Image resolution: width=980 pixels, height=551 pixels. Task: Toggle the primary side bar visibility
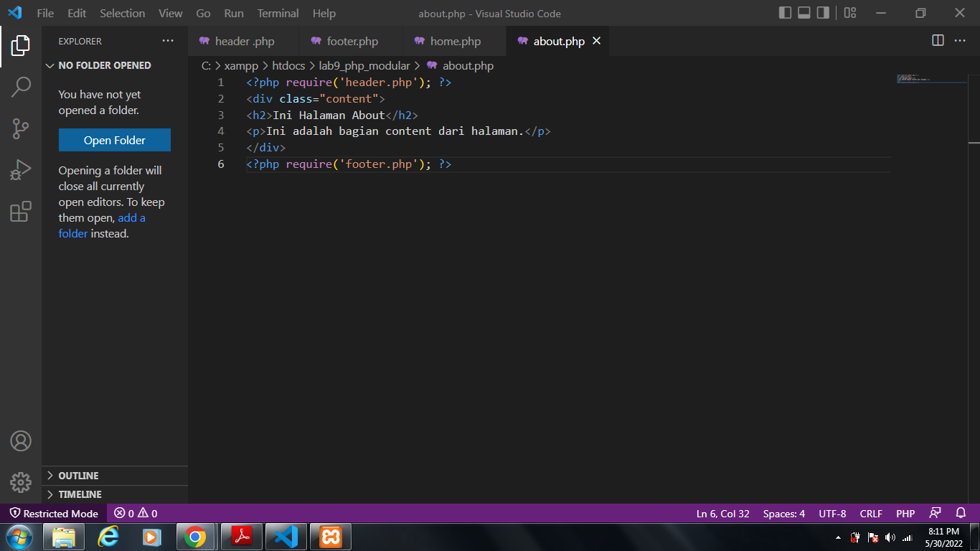pos(783,12)
